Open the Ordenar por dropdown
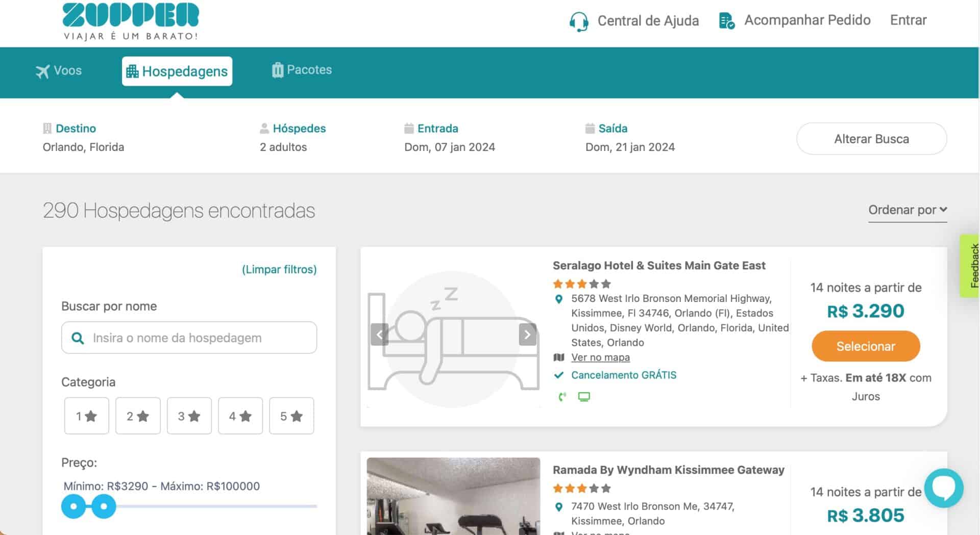Screen dimensions: 980x535 (907, 210)
